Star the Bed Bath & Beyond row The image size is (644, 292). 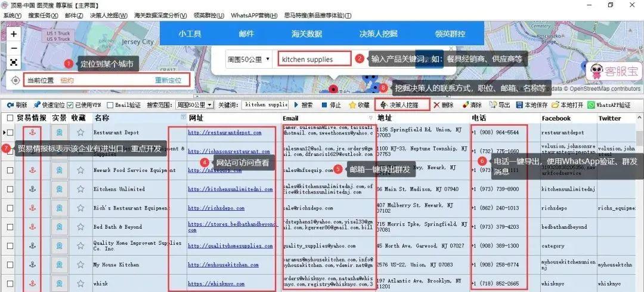80,227
